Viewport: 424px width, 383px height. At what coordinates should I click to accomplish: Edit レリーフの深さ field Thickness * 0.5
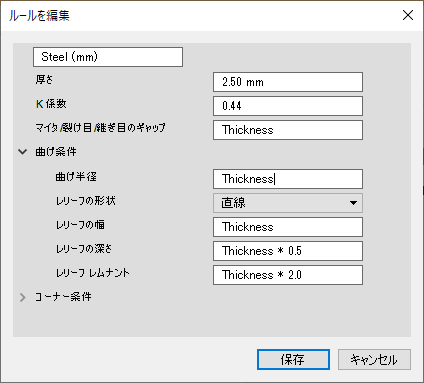coord(288,251)
